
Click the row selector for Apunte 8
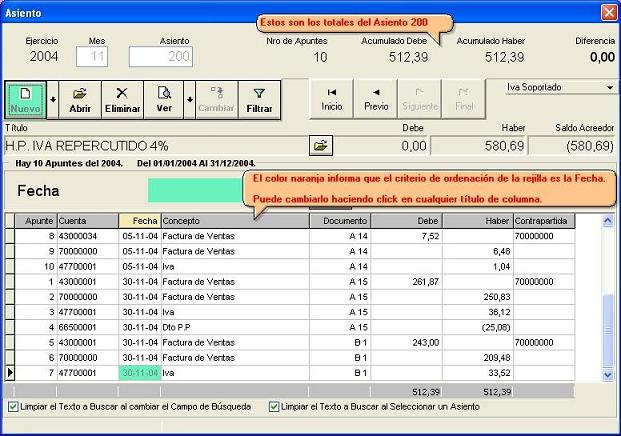10,236
